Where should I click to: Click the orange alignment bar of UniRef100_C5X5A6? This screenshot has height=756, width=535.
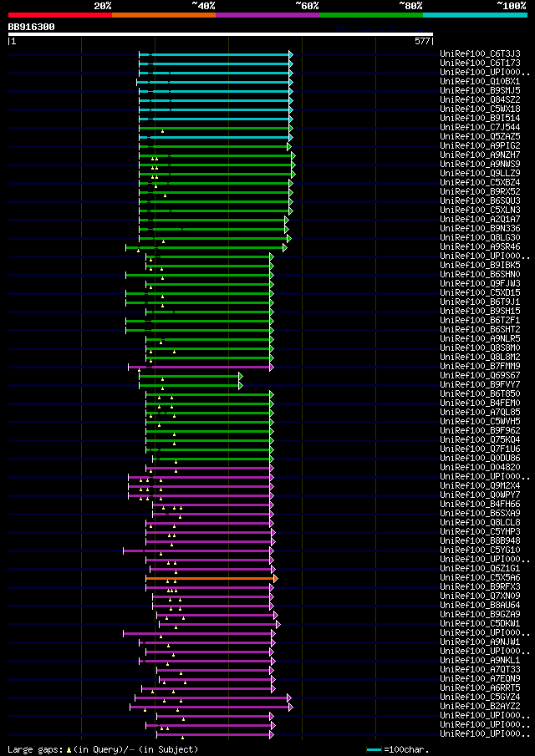(x=210, y=578)
